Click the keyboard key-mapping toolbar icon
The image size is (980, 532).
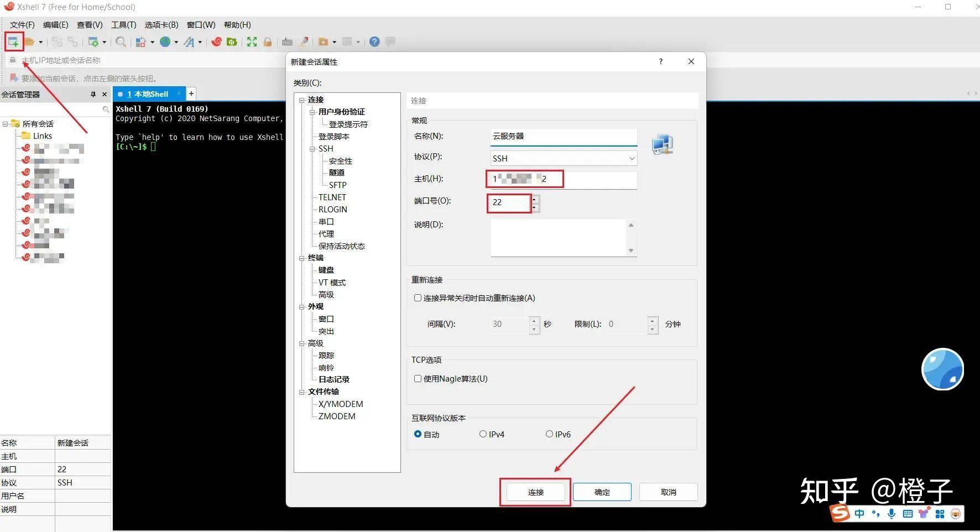pyautogui.click(x=287, y=42)
